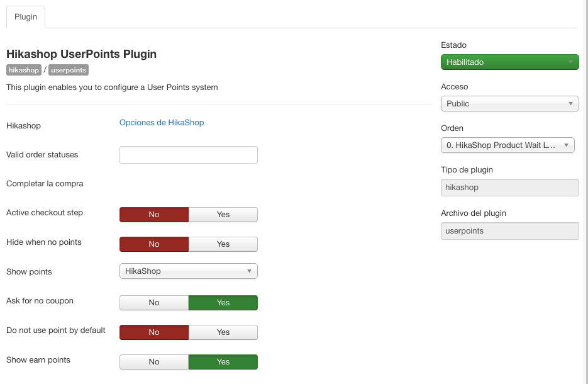Set Hide when no points to Yes

(223, 244)
